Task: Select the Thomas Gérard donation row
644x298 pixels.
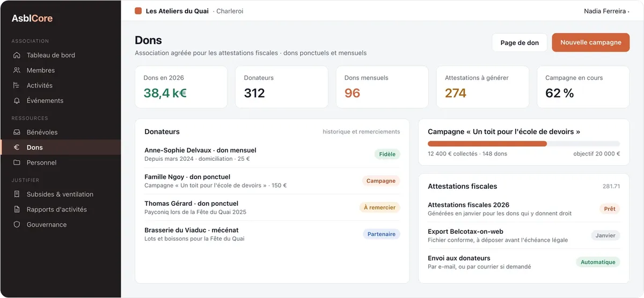Action: click(x=272, y=207)
